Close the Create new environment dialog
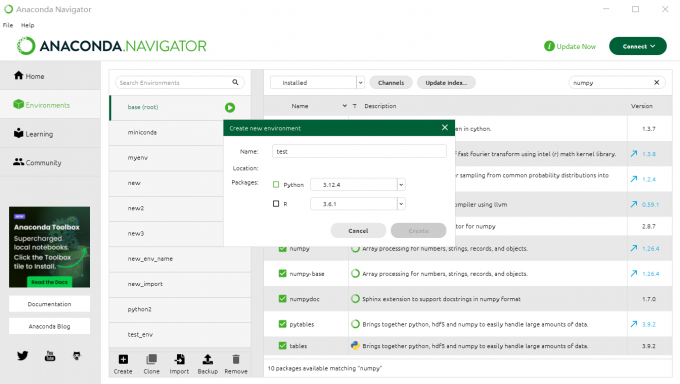 point(445,128)
